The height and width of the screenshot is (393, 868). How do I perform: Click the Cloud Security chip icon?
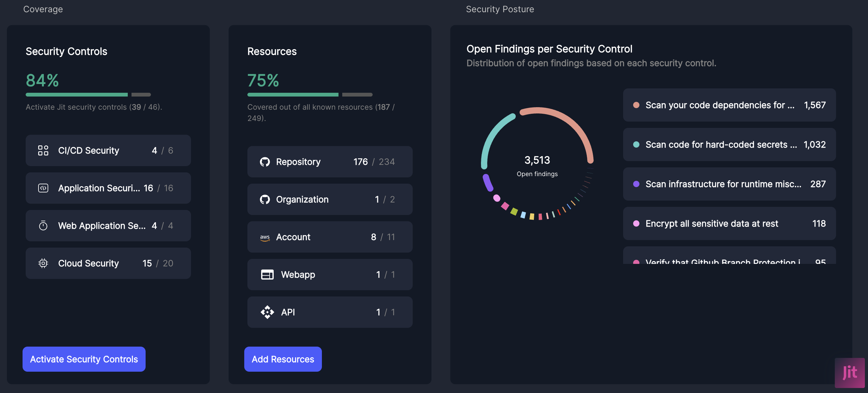43,263
